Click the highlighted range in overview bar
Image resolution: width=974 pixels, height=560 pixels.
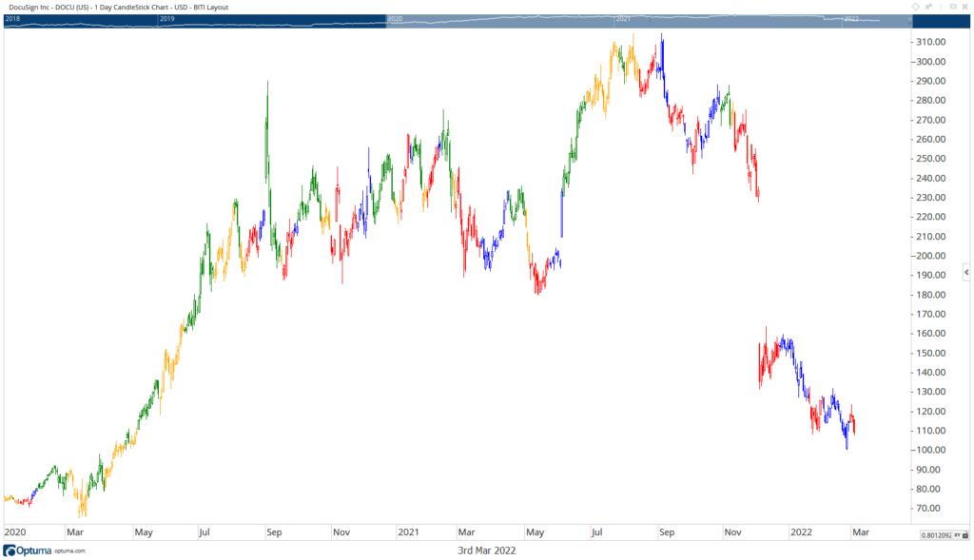point(648,21)
